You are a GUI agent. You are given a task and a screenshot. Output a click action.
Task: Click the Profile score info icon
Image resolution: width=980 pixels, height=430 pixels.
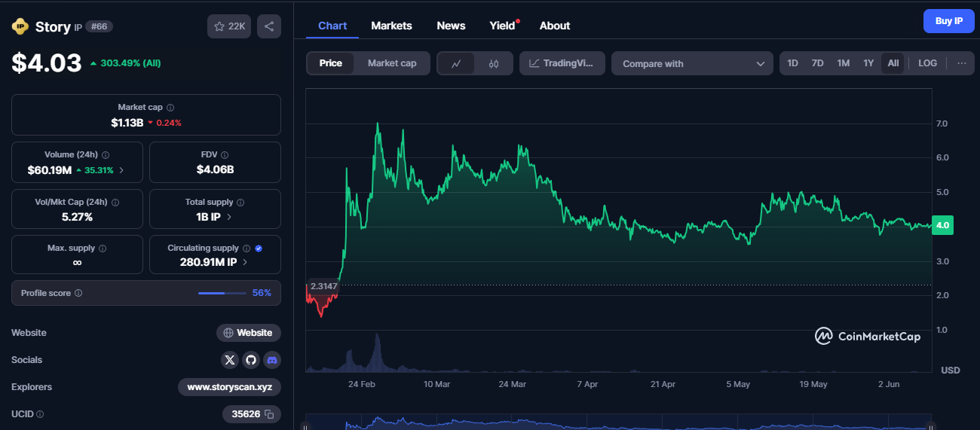[78, 293]
